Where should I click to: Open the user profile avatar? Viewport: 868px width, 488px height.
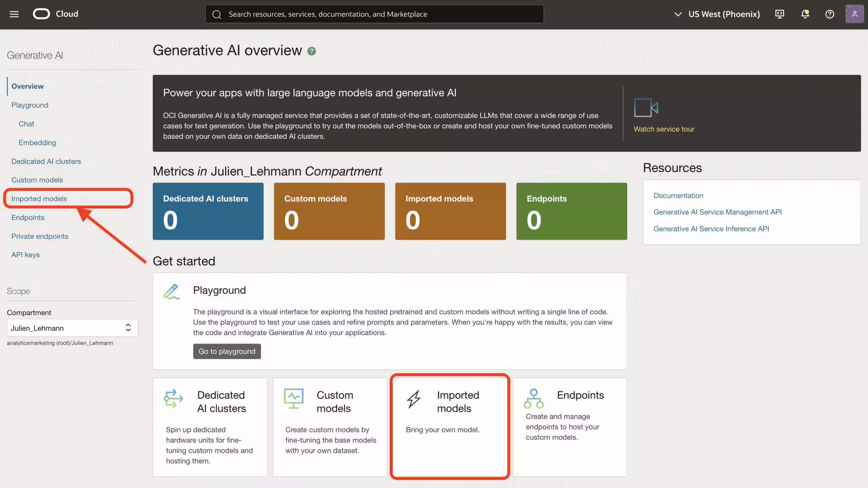854,14
